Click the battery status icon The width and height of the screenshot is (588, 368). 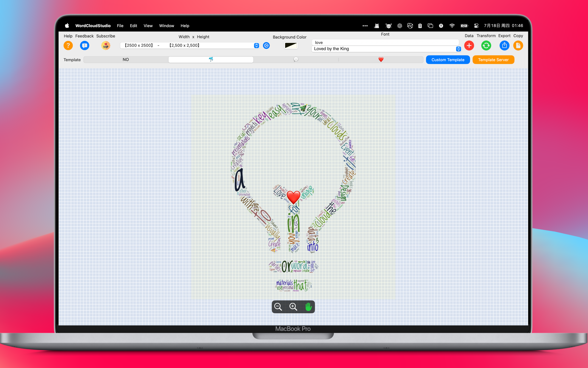tap(464, 26)
